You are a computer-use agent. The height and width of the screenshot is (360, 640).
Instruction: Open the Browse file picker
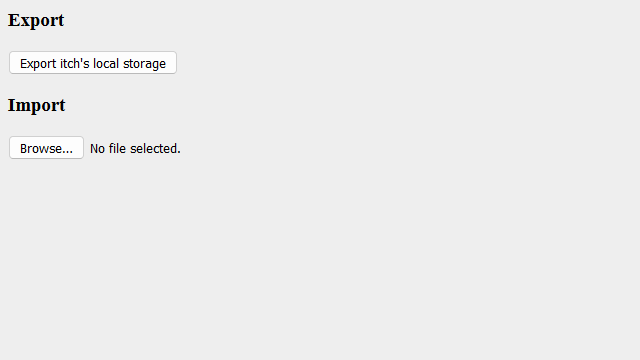(47, 148)
